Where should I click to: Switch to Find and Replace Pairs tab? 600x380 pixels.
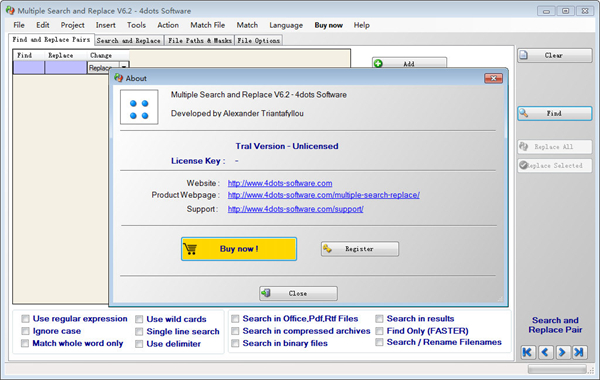[51, 39]
